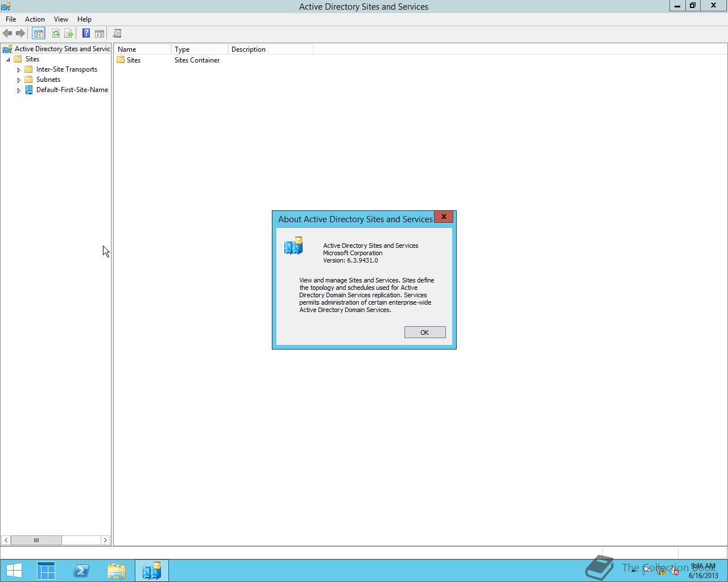Select Active Directory Sites and Services root label
This screenshot has height=582, width=728.
(63, 49)
